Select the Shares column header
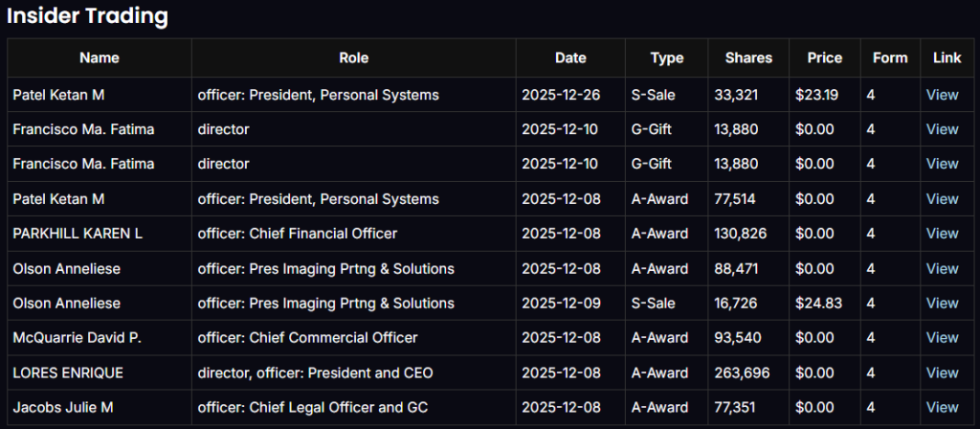 coord(748,58)
